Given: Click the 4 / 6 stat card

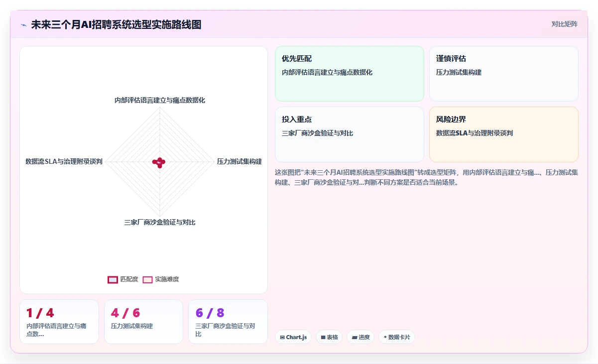Looking at the screenshot, I should coord(143,322).
